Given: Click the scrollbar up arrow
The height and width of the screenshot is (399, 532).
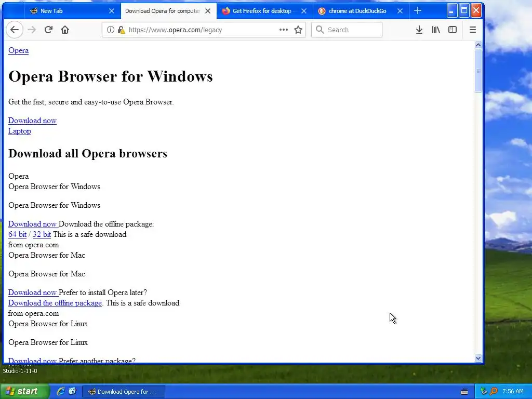Looking at the screenshot, I should click(478, 45).
